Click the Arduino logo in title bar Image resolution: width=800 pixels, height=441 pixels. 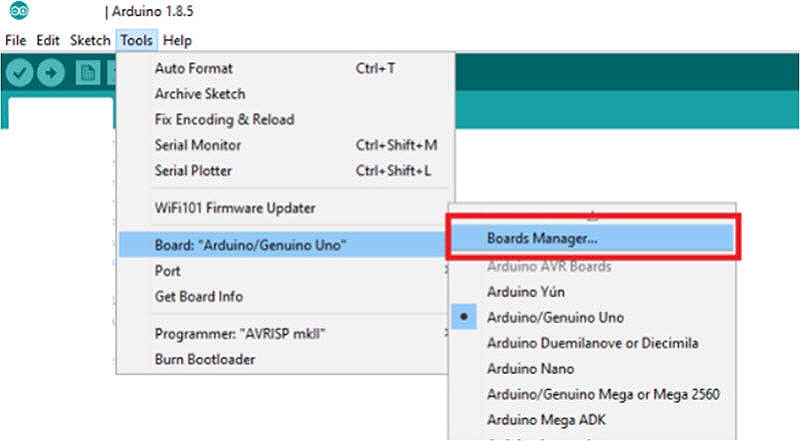20,12
